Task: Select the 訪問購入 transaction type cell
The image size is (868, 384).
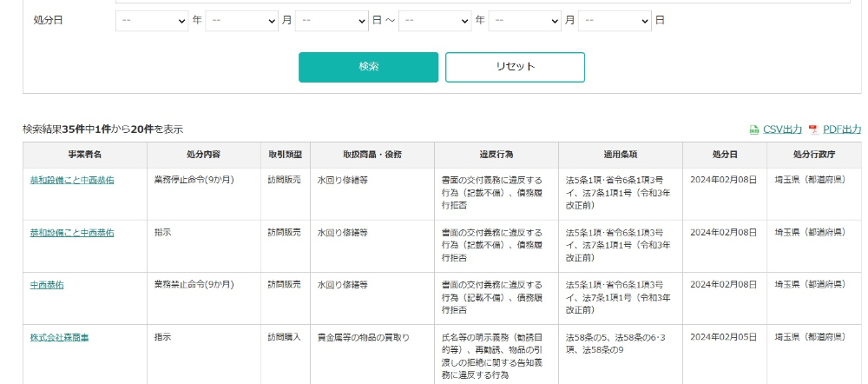Action: pos(285,354)
